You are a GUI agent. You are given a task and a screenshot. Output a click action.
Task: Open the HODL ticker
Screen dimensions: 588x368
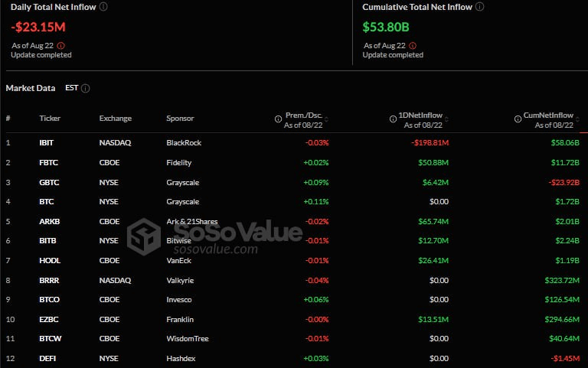click(50, 260)
